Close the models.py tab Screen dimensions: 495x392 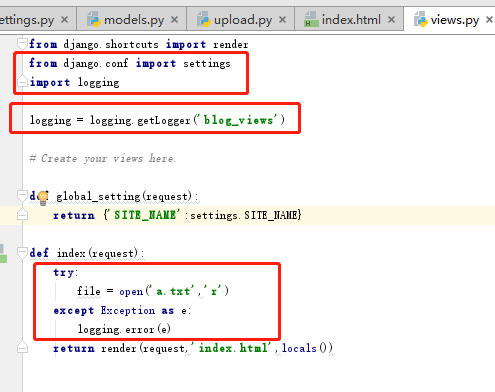tap(174, 20)
